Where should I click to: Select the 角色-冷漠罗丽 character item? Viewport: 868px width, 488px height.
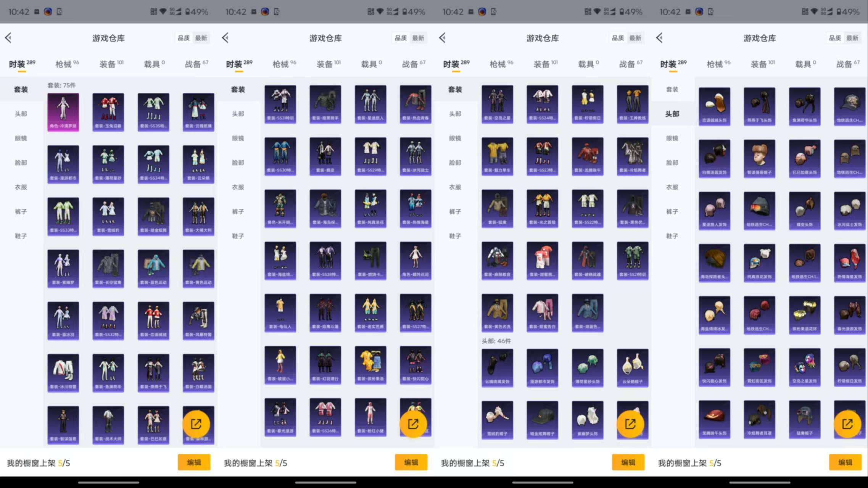pos(63,112)
